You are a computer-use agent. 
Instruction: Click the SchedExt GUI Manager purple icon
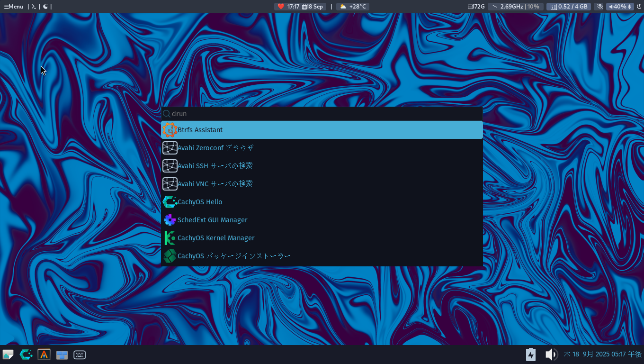pyautogui.click(x=170, y=220)
